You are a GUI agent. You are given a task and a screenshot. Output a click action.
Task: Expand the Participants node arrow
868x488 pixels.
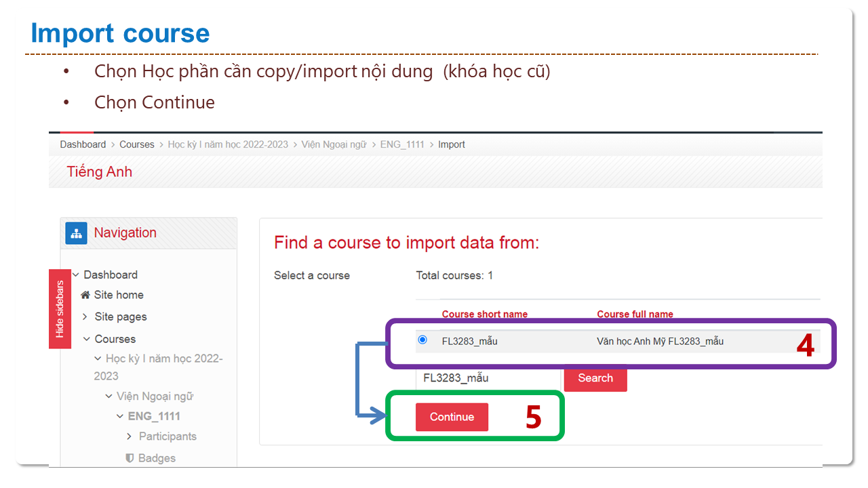tap(130, 436)
